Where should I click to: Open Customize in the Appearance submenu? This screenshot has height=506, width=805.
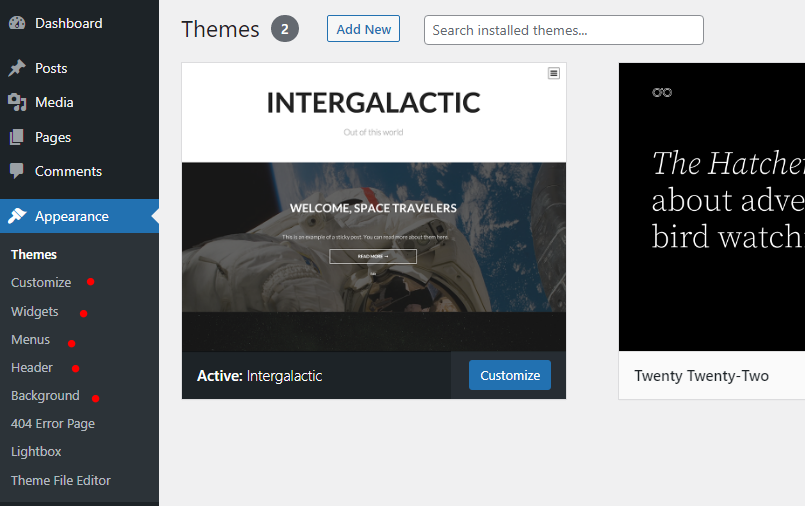pyautogui.click(x=41, y=282)
